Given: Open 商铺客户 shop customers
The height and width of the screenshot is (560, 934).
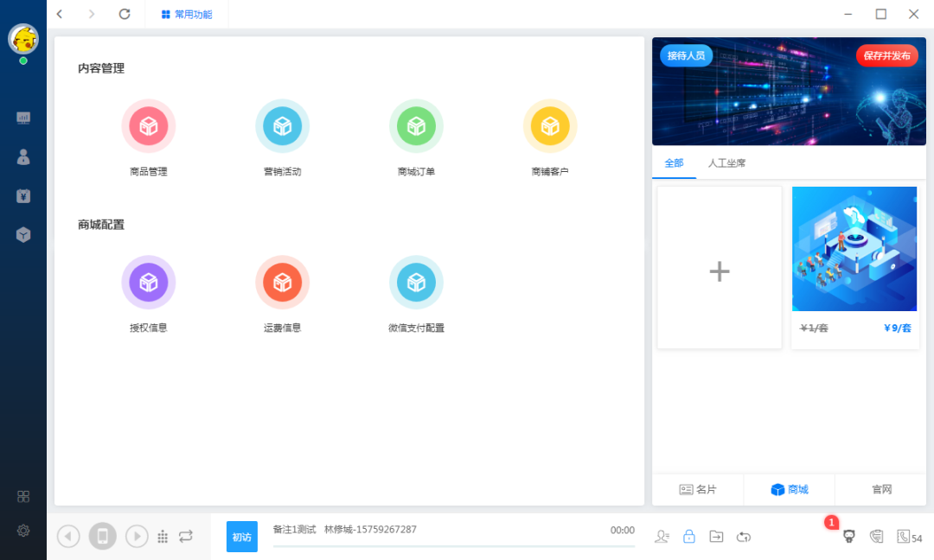Looking at the screenshot, I should click(x=550, y=127).
